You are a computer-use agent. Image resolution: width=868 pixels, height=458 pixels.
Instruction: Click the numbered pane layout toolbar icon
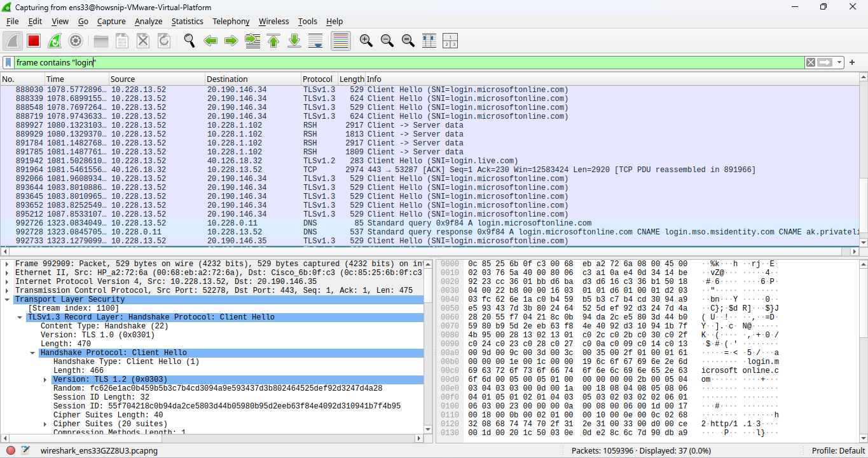point(450,41)
